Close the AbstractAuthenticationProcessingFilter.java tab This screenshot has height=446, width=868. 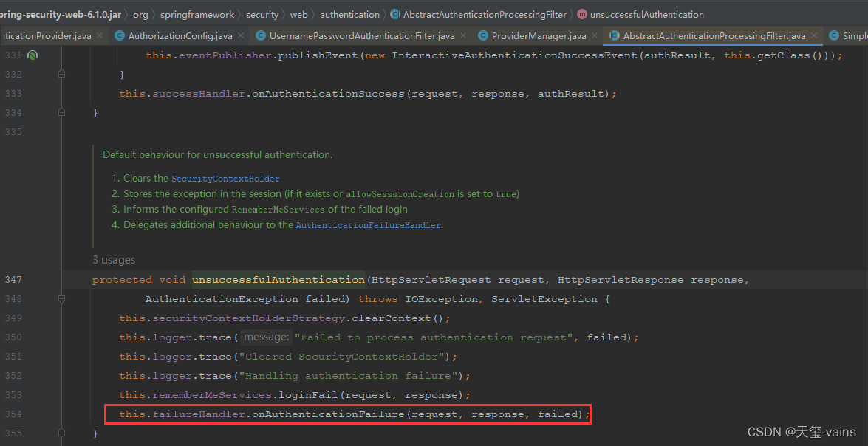814,36
